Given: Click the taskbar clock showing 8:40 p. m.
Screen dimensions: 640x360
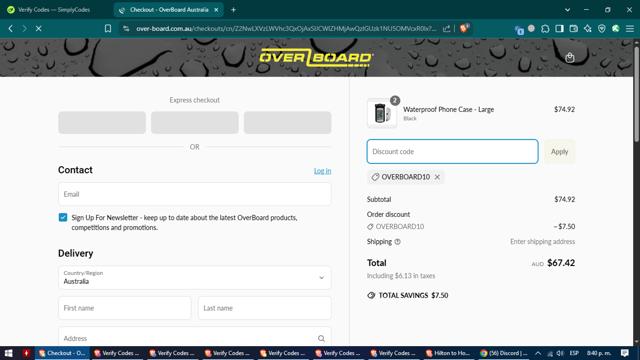Looking at the screenshot, I should pyautogui.click(x=599, y=353).
